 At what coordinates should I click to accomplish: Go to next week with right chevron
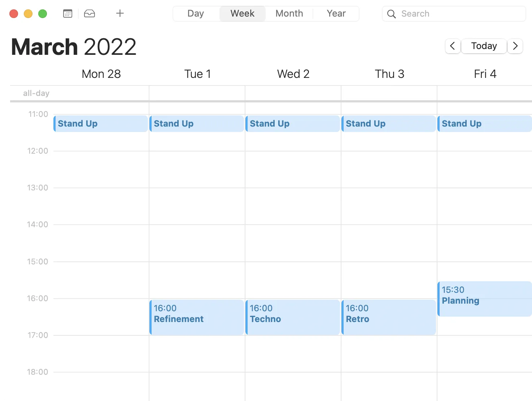(515, 46)
